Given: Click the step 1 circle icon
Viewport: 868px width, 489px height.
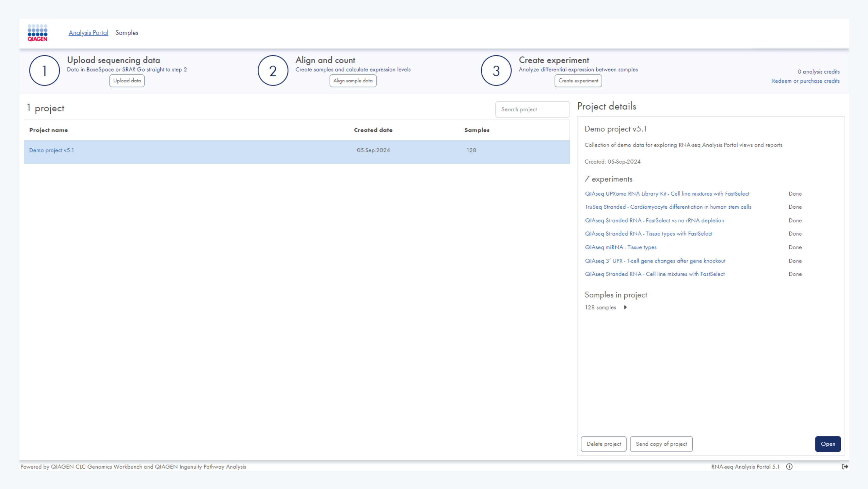Looking at the screenshot, I should pyautogui.click(x=44, y=71).
